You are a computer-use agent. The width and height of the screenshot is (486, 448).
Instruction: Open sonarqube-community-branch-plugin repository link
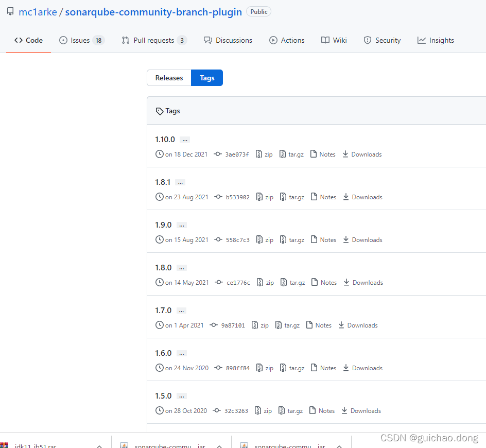[x=153, y=12]
